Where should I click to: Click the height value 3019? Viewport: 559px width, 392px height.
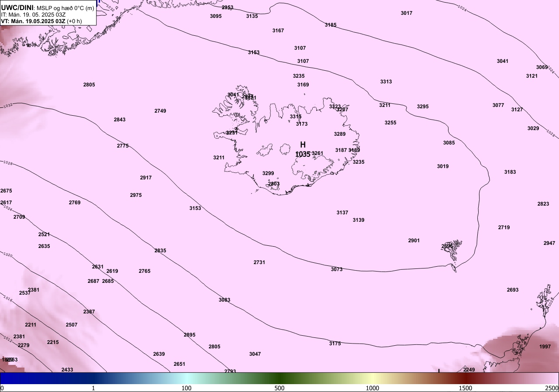coord(443,166)
